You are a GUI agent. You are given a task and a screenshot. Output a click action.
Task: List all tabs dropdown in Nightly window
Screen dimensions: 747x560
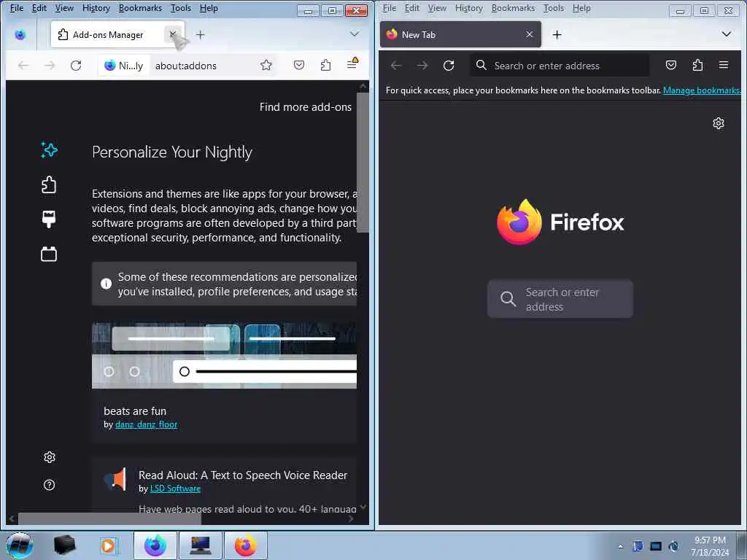354,34
